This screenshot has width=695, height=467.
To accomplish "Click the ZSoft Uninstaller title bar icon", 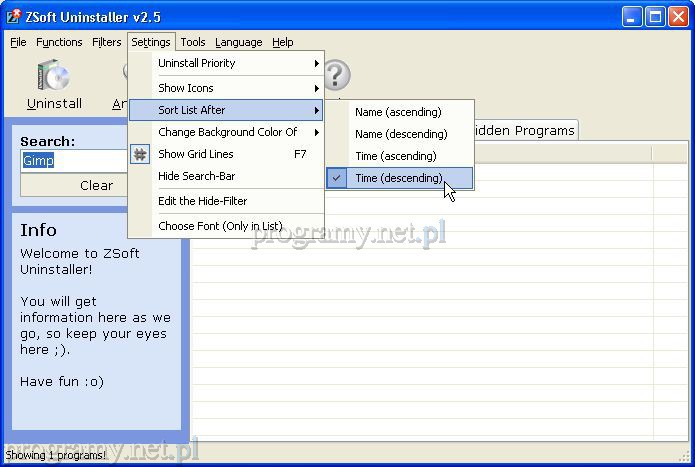I will coord(14,17).
